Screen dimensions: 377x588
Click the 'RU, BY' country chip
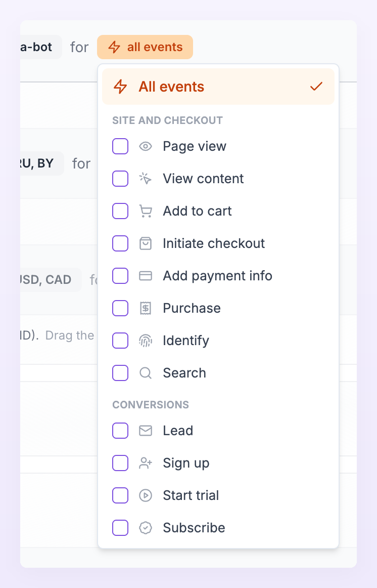tap(42, 163)
